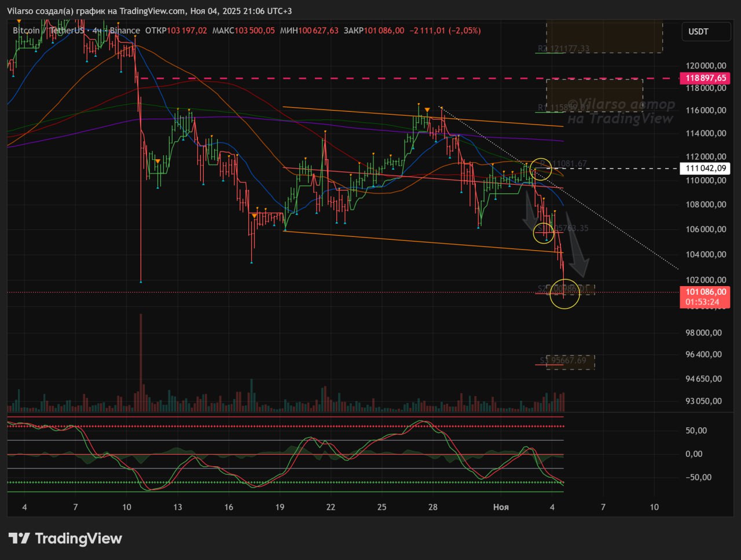Click the TradingView logo icon

[19, 539]
